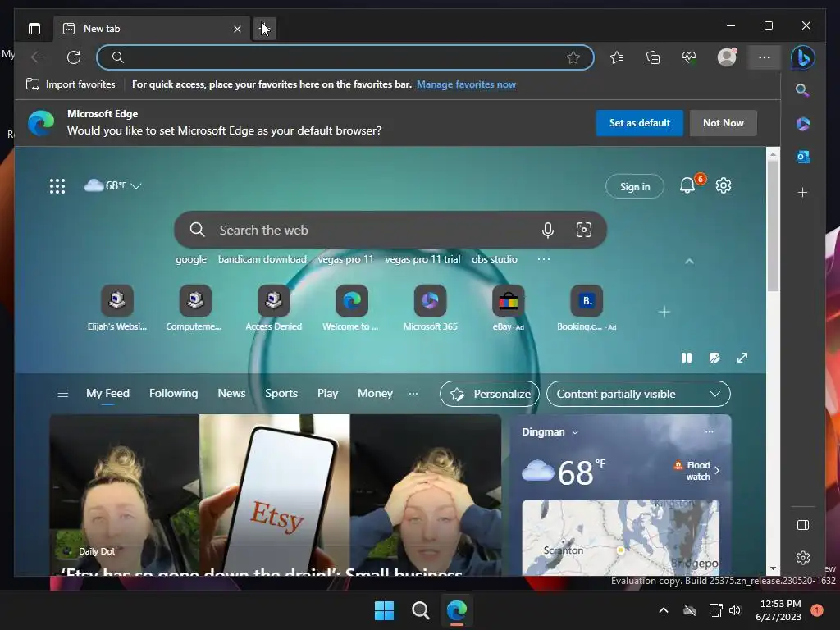The height and width of the screenshot is (630, 840).
Task: Select the google search suggestion
Action: pyautogui.click(x=190, y=259)
